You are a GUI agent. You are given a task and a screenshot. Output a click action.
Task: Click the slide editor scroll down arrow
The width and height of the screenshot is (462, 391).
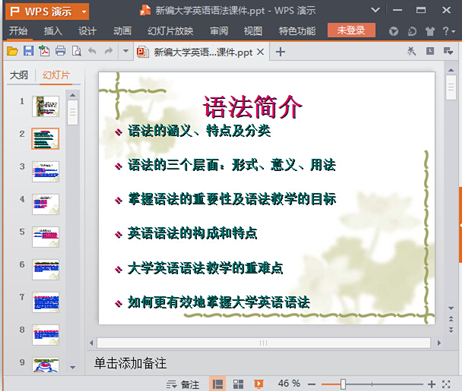(x=451, y=308)
